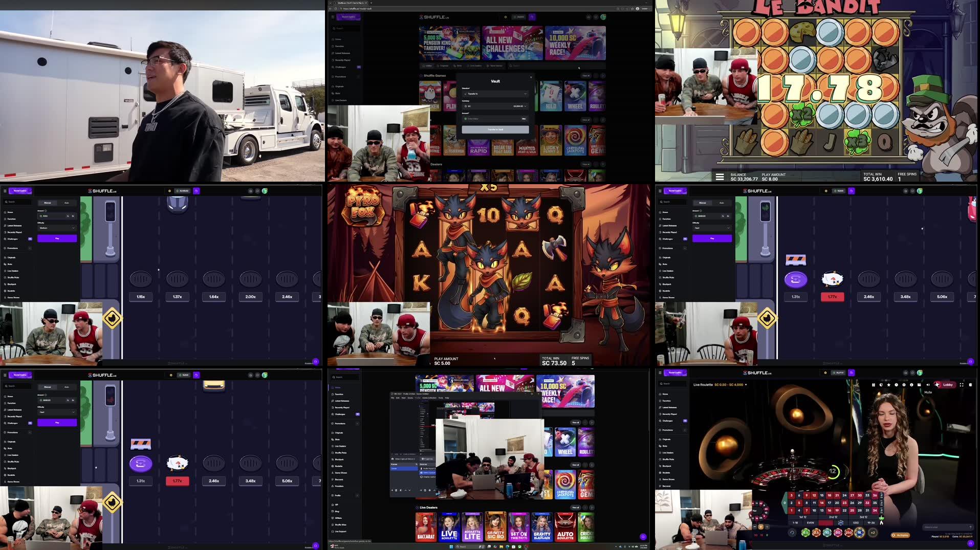The image size is (980, 550).
Task: Open the Challenges section in the sidebar
Action: (x=666, y=421)
